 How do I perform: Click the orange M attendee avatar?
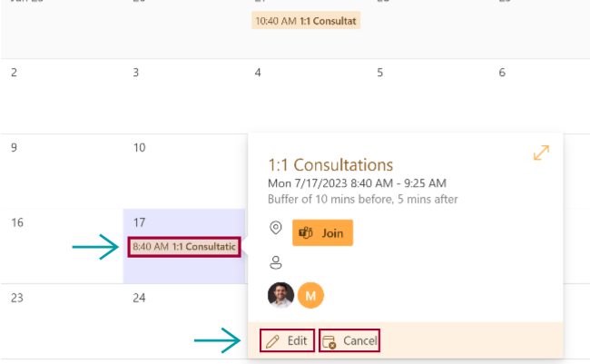tap(311, 295)
